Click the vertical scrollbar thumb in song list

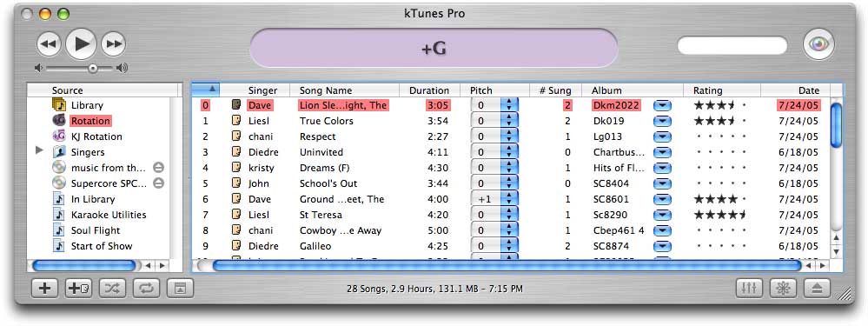837,125
